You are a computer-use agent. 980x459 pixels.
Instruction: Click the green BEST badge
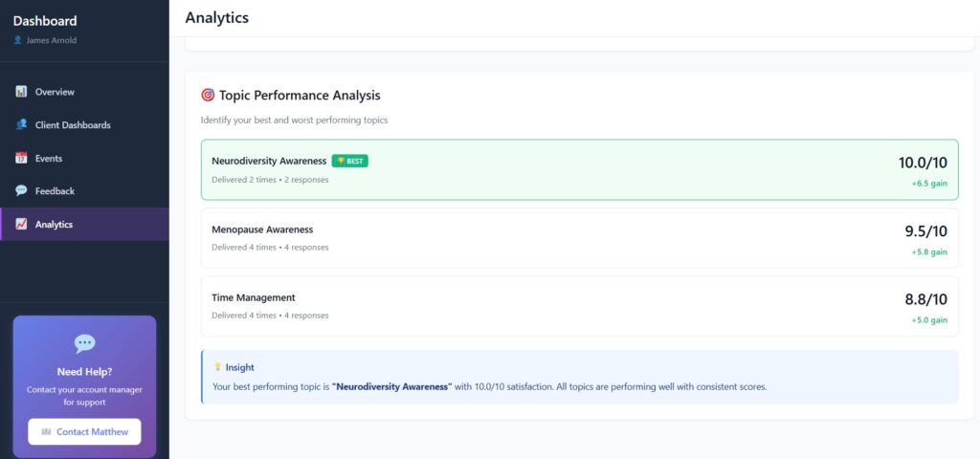[350, 161]
